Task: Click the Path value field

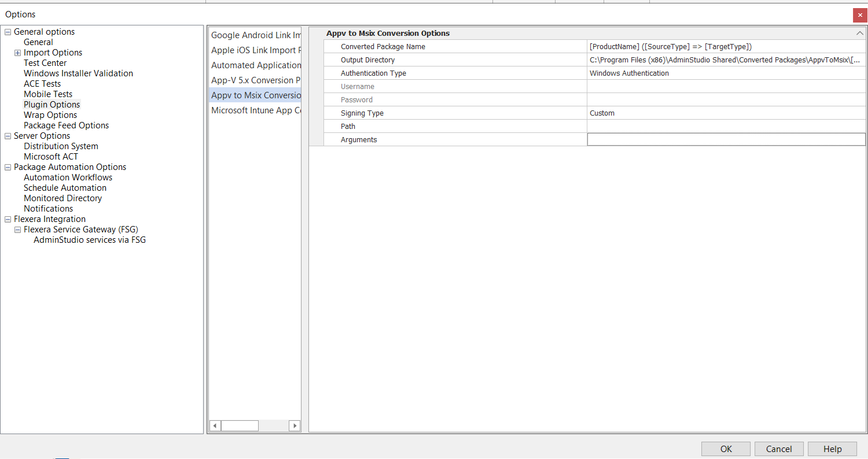Action: click(726, 127)
